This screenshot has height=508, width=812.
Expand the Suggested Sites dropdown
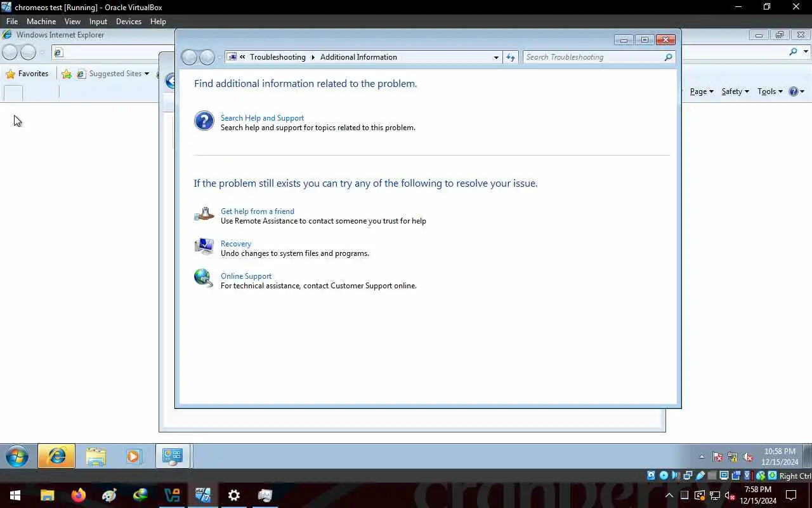(x=147, y=74)
